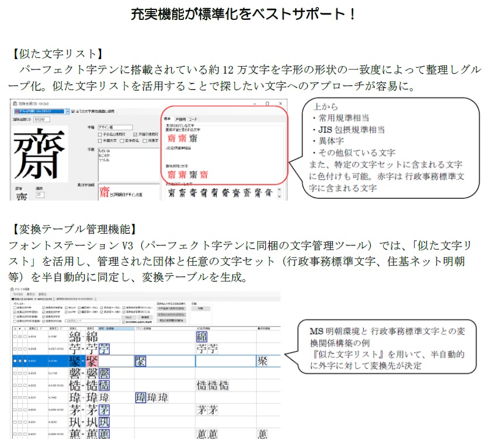Open the コード tab

click(x=193, y=120)
